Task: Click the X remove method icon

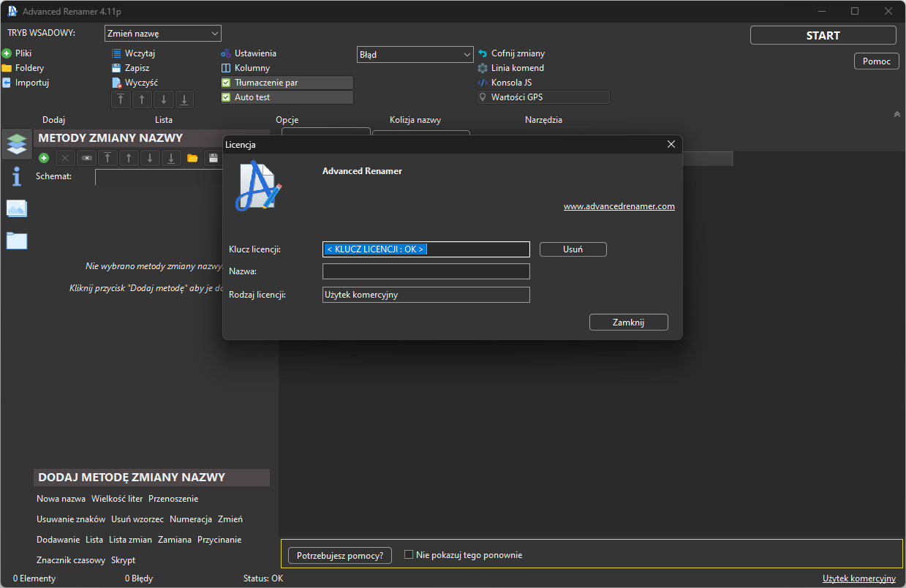Action: click(65, 158)
